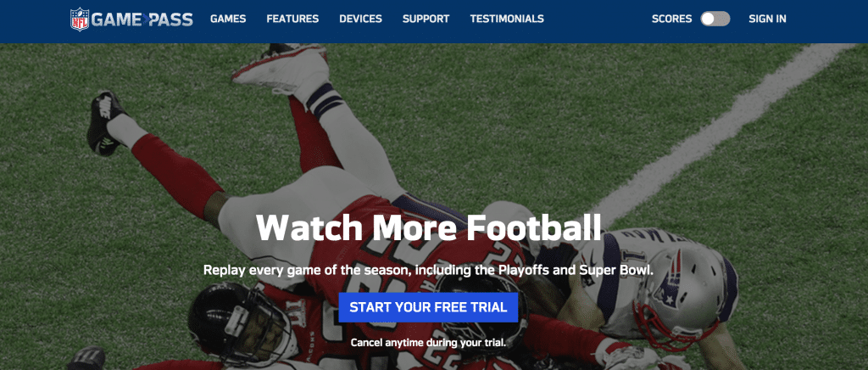Go to the FEATURES section

click(x=292, y=19)
